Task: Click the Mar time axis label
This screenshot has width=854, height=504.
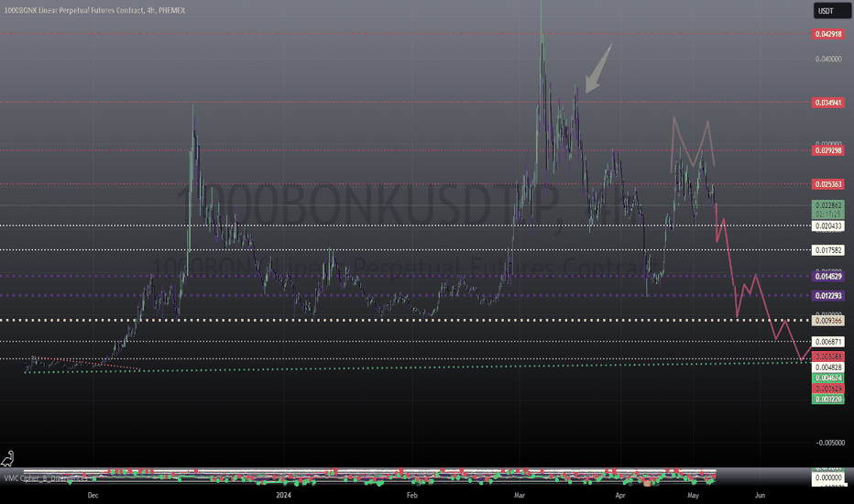Action: coord(520,495)
